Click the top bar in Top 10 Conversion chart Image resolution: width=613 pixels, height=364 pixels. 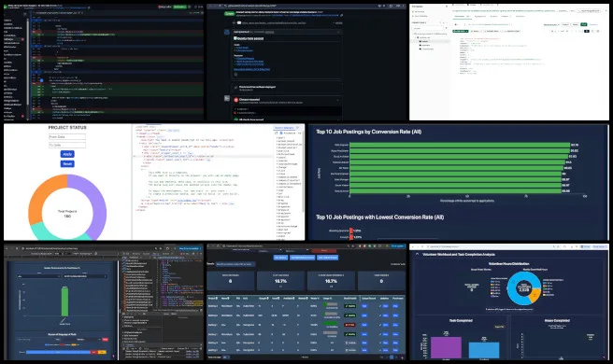tap(460, 145)
